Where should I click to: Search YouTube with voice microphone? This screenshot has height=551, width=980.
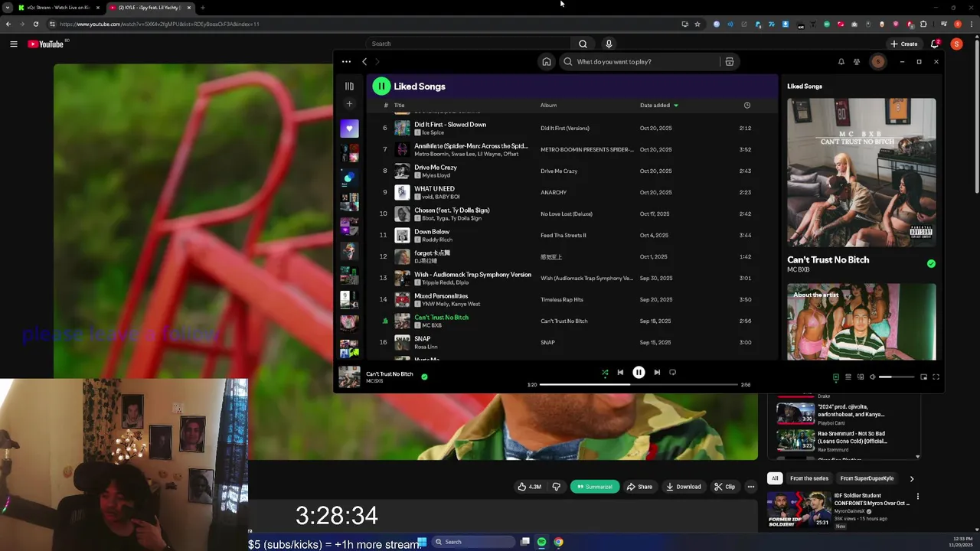[x=609, y=44]
